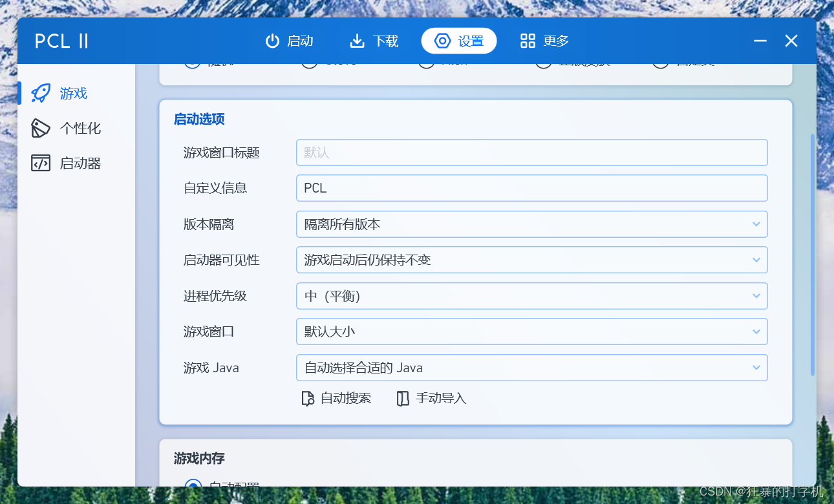
Task: Expand the 进程优先级 dropdown
Action: (532, 296)
